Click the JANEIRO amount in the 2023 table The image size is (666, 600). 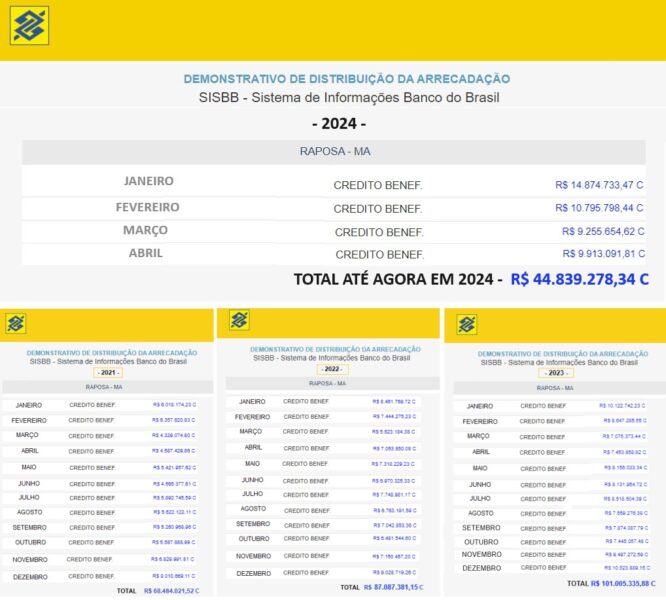(x=622, y=406)
